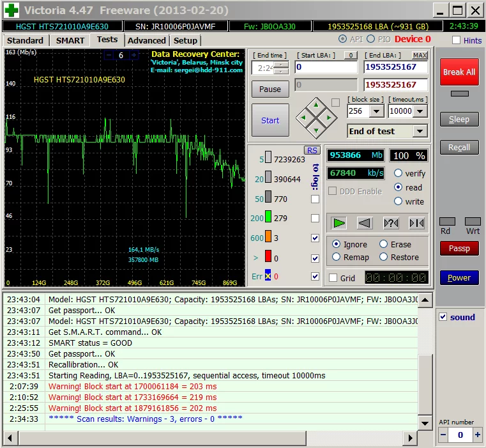
Task: Click the Start scan button
Action: 270,120
